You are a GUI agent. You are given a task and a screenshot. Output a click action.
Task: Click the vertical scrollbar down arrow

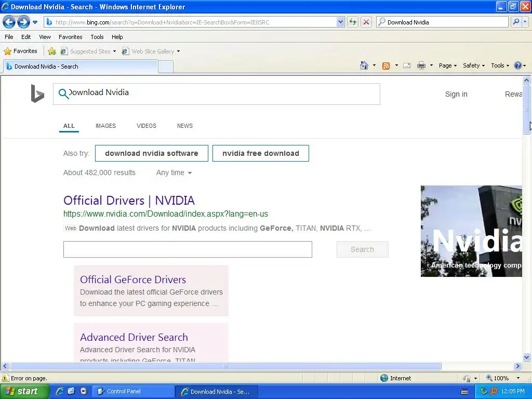(x=527, y=357)
